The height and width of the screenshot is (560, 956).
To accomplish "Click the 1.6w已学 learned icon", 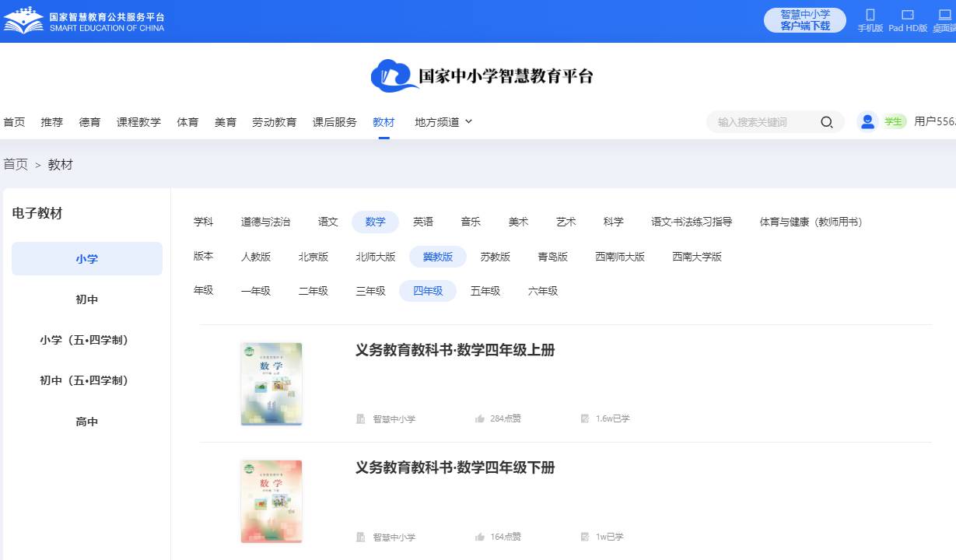I will [x=585, y=418].
